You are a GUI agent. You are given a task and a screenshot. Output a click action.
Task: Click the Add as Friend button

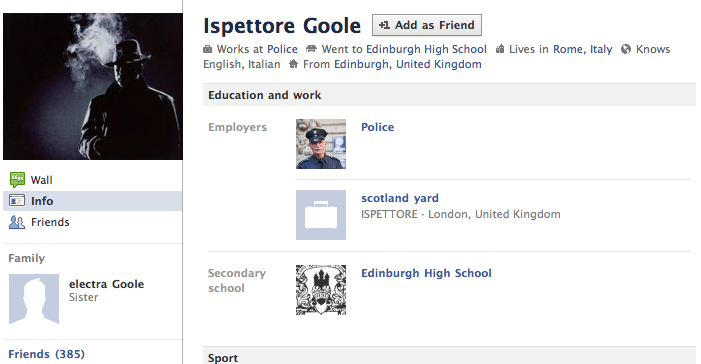point(427,25)
